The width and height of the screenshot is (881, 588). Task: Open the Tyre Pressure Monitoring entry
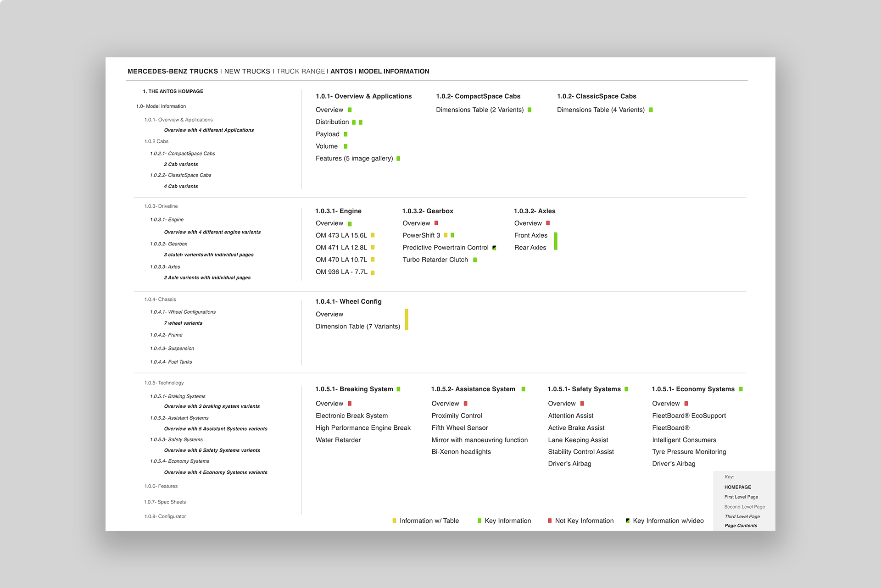point(689,452)
